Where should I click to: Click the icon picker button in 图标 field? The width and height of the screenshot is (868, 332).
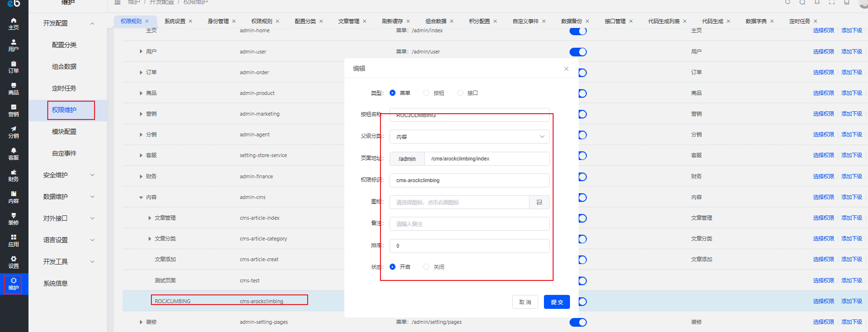(539, 202)
